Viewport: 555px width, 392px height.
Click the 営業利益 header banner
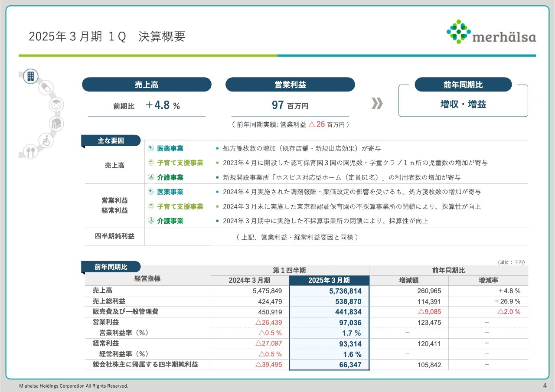coord(290,85)
